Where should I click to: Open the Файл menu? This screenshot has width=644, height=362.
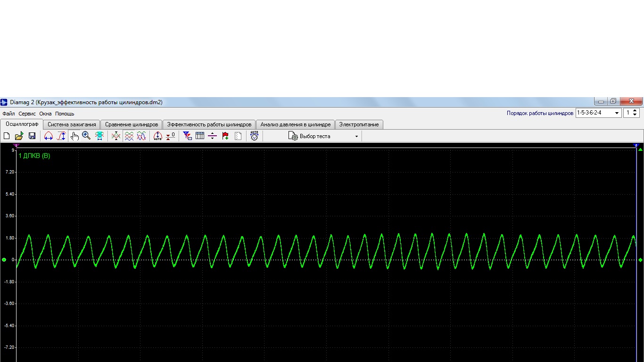click(8, 114)
